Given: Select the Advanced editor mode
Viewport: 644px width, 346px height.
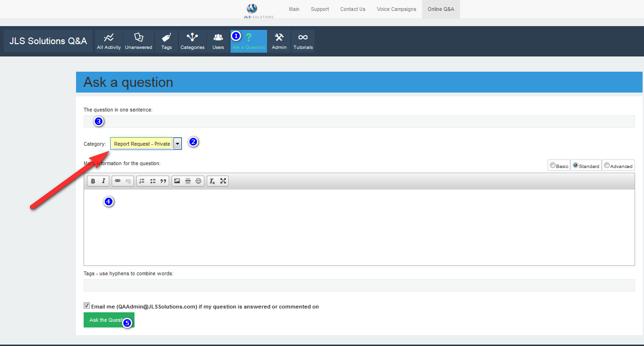Looking at the screenshot, I should click(x=607, y=166).
